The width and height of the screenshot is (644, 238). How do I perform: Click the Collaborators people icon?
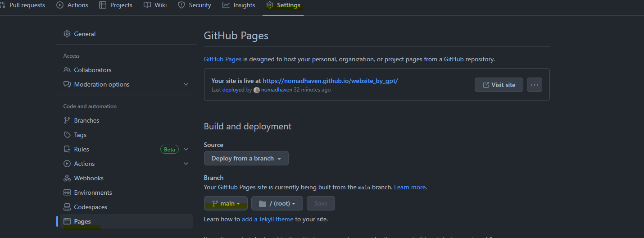tap(67, 70)
